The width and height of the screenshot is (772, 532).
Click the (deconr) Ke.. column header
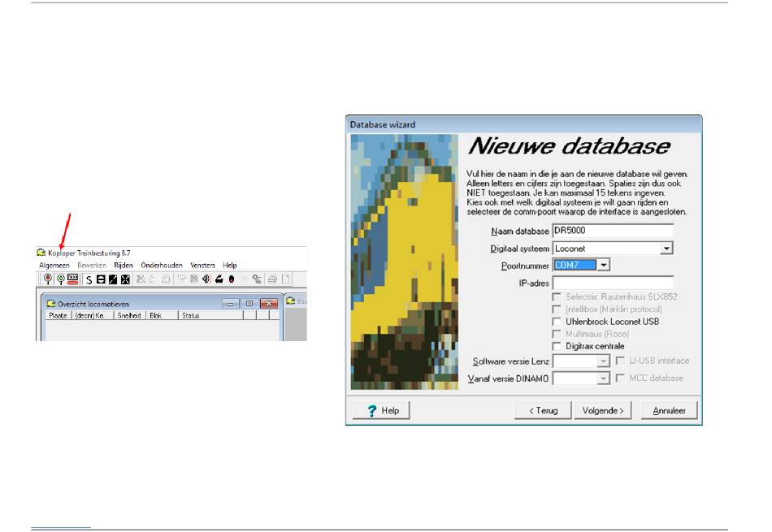(93, 315)
